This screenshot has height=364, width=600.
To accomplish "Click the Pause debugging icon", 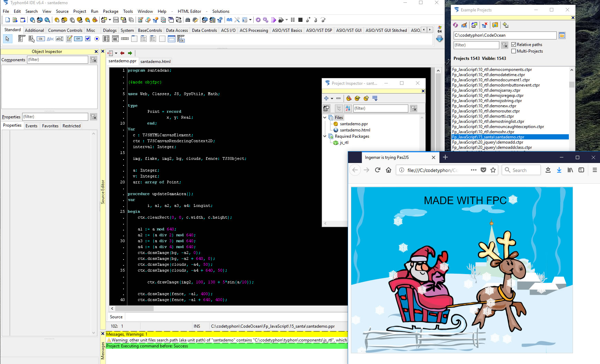I will [293, 20].
